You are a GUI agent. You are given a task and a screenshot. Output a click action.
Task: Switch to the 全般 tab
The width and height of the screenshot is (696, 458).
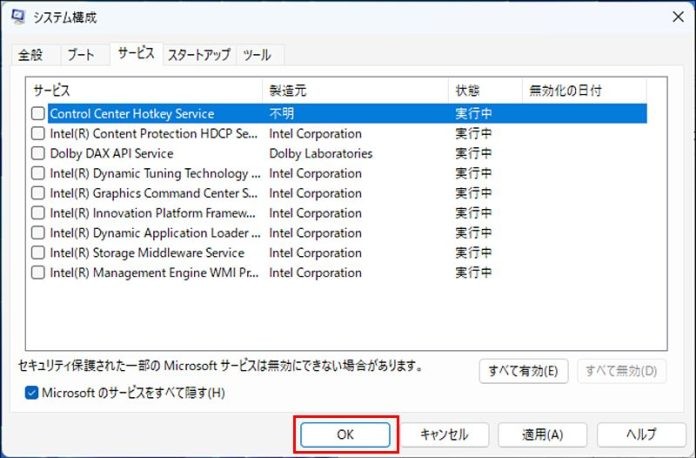[30, 55]
